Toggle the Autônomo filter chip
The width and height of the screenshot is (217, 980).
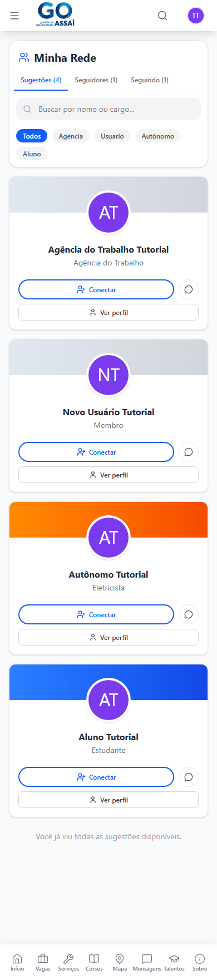coord(158,136)
